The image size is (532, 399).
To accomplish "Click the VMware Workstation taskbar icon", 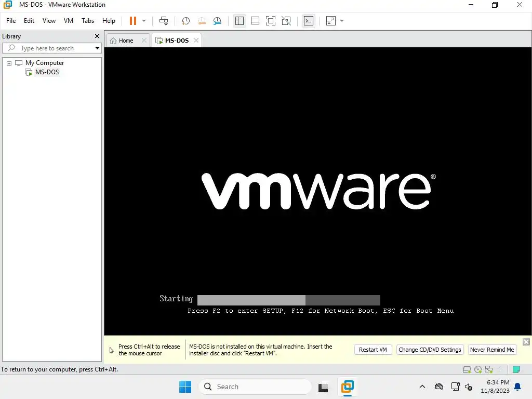I will [347, 387].
